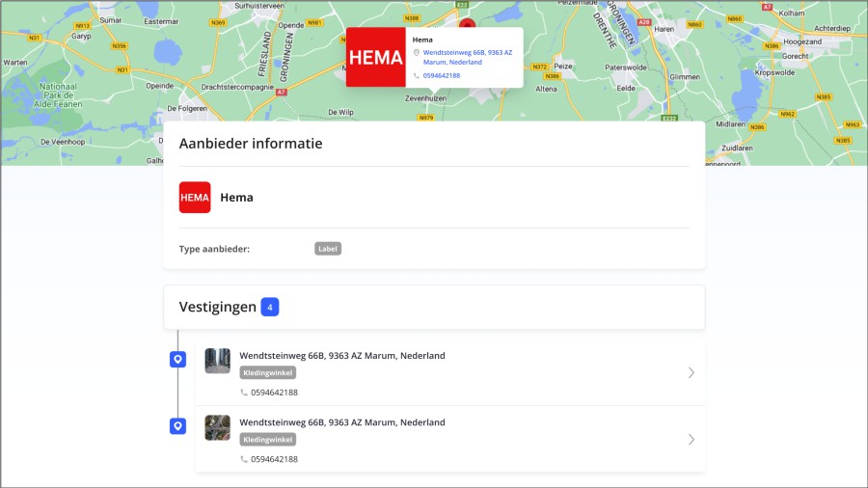Viewport: 868px width, 488px height.
Task: Click the gray Label badge
Action: tap(328, 249)
